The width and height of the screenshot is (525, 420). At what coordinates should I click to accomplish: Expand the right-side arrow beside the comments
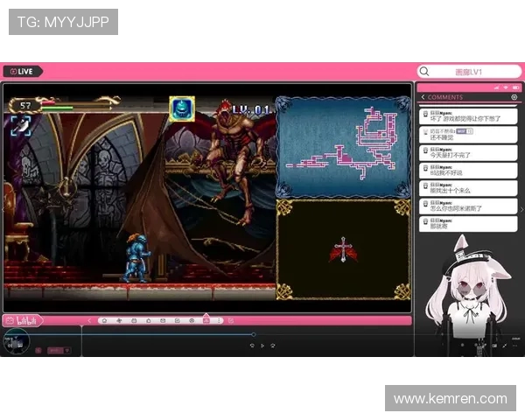click(x=521, y=209)
